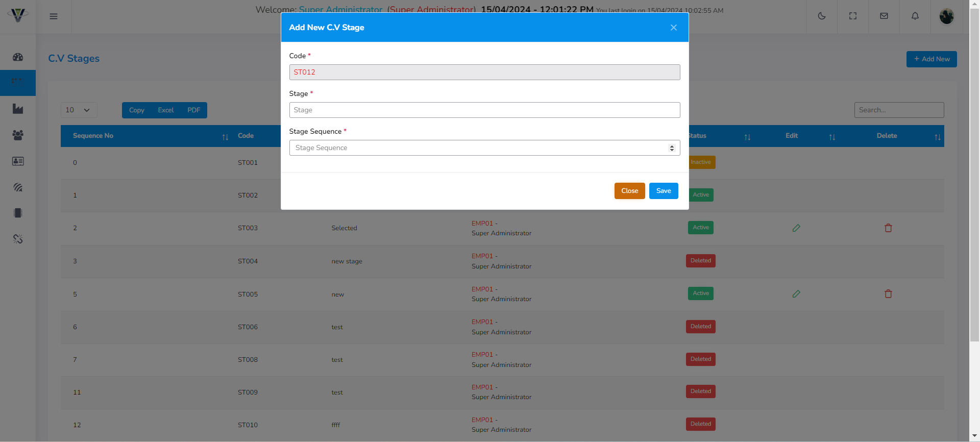Open the page length dropdown showing 10
This screenshot has height=442, width=980.
(79, 110)
